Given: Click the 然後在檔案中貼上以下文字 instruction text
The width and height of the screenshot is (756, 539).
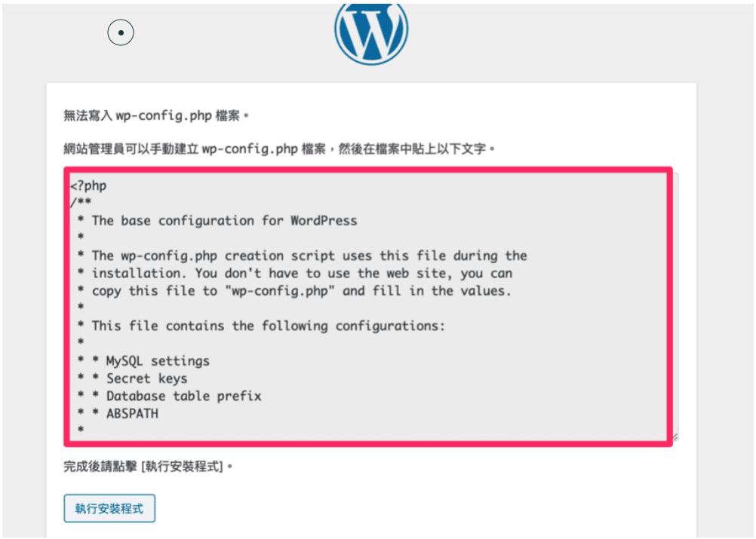Looking at the screenshot, I should (x=412, y=149).
